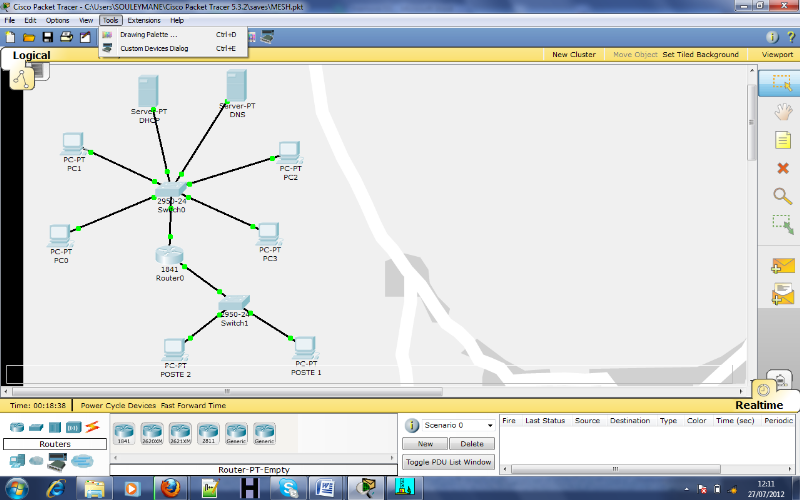Click the DNS server in the workspace
The height and width of the screenshot is (500, 800).
236,86
